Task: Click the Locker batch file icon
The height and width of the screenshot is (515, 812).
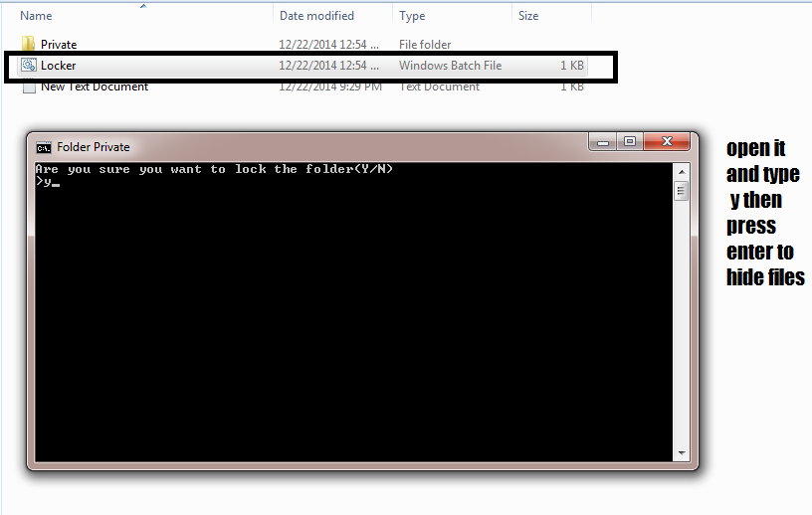Action: tap(29, 66)
